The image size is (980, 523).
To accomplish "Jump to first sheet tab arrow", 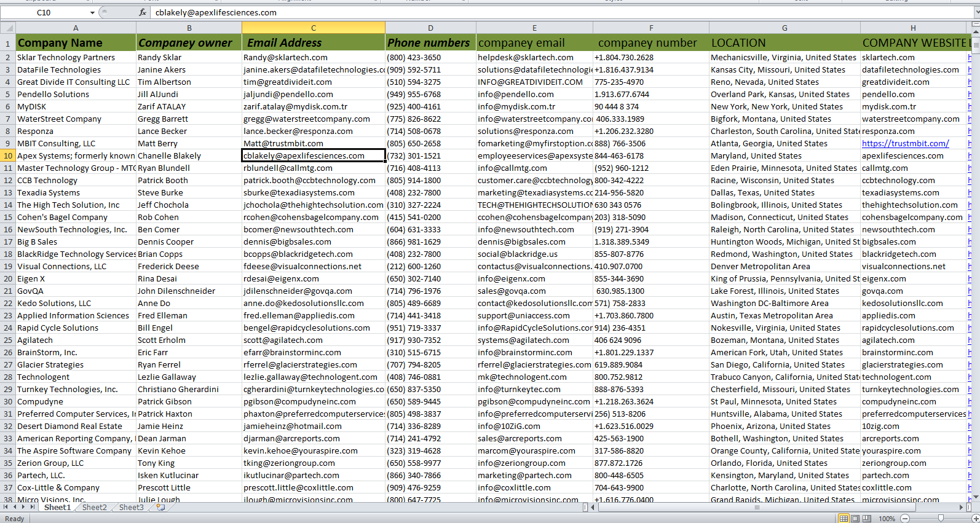I will [6, 508].
